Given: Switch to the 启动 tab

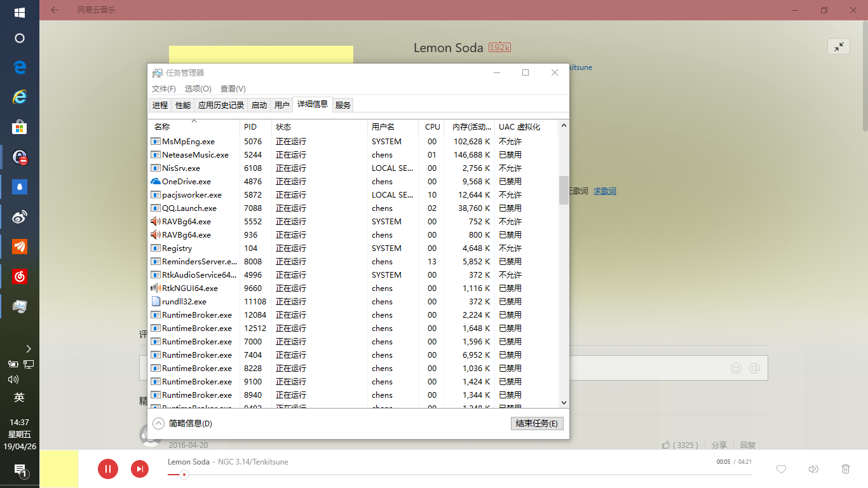Looking at the screenshot, I should click(x=259, y=105).
